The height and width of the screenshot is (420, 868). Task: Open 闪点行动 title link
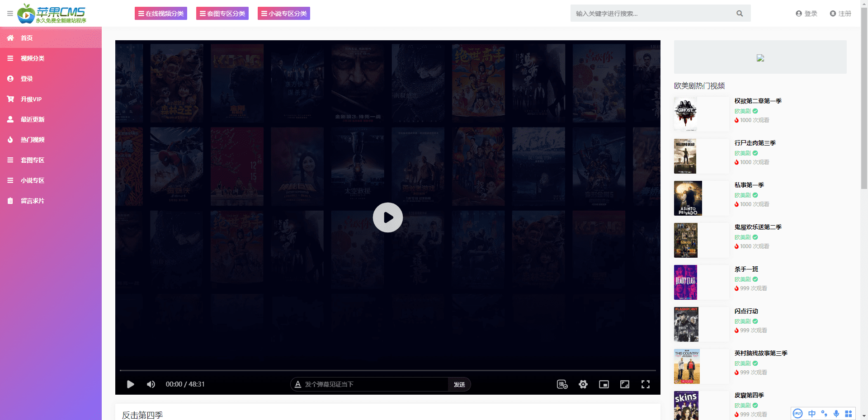click(x=746, y=311)
